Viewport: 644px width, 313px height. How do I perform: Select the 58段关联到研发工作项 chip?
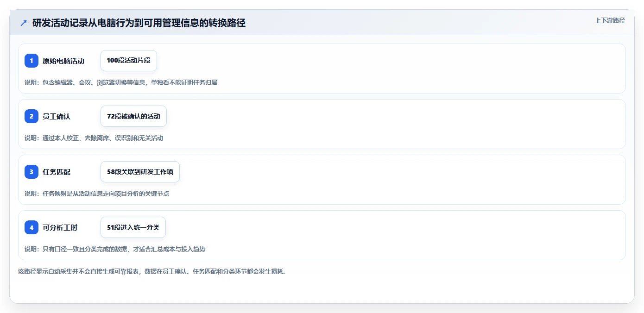140,172
